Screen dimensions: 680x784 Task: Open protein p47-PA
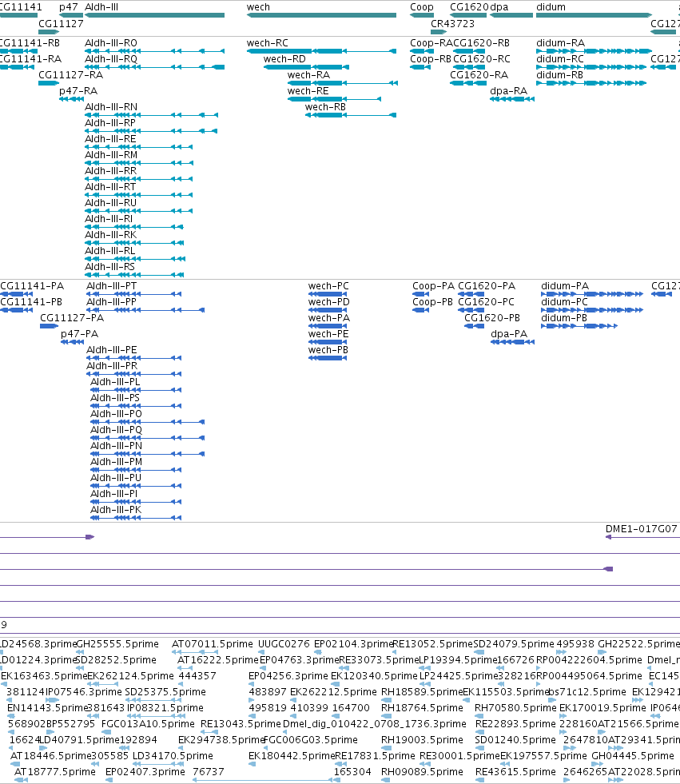coord(79,334)
